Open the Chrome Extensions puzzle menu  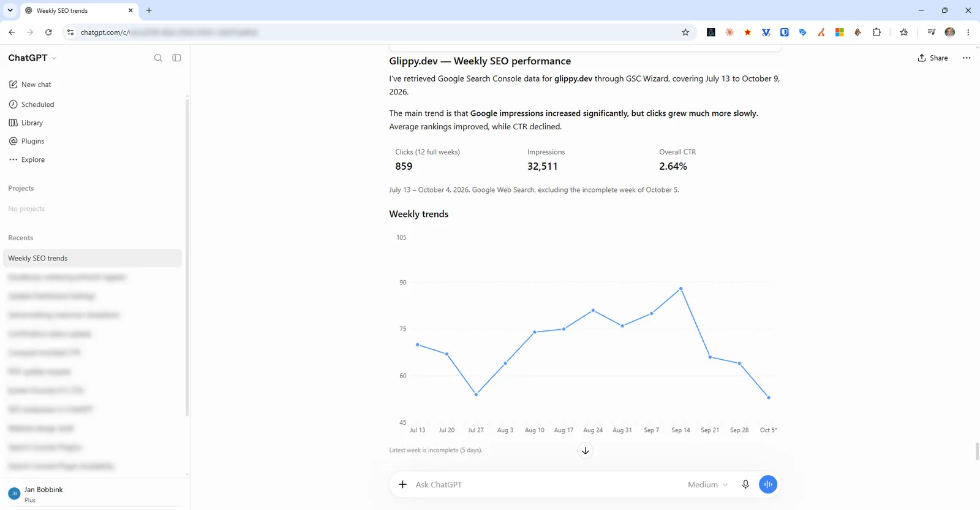coord(876,32)
